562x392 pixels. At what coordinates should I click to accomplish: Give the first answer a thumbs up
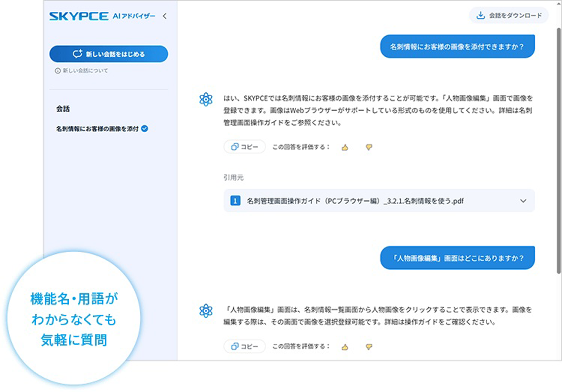(x=345, y=147)
